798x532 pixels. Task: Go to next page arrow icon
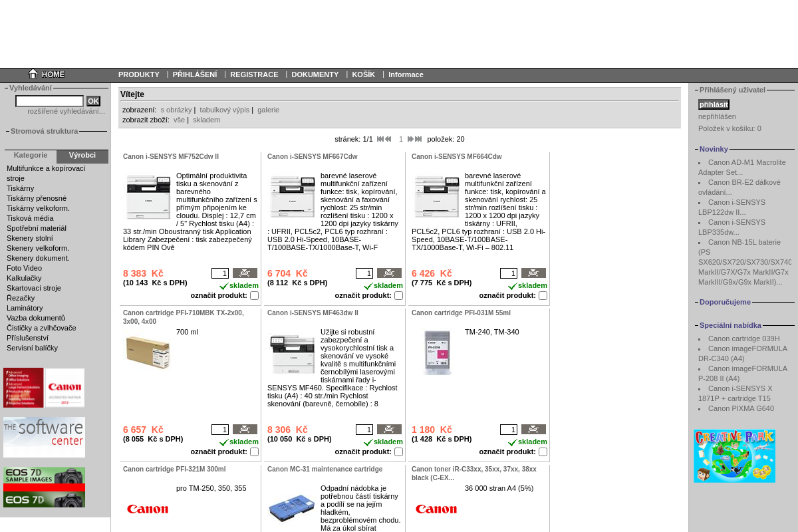coord(411,139)
